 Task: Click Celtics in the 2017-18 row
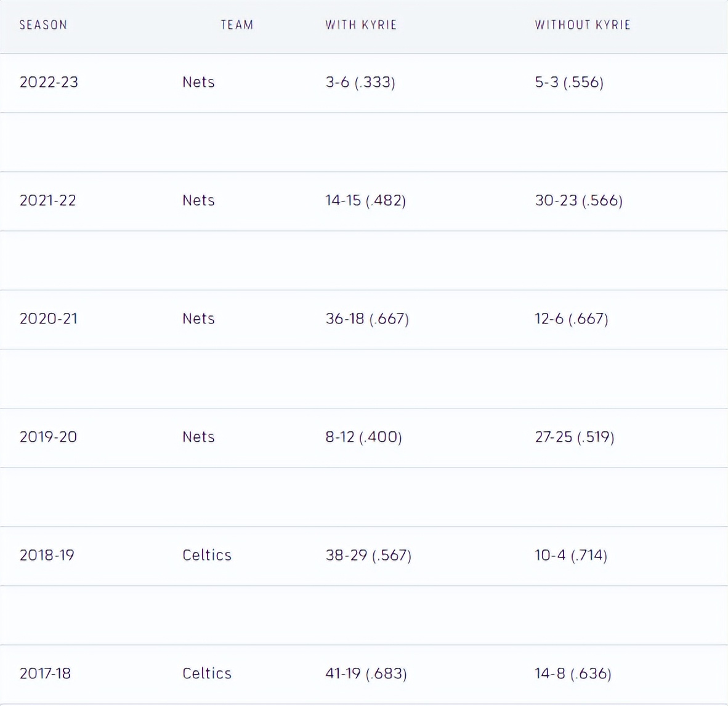point(207,673)
